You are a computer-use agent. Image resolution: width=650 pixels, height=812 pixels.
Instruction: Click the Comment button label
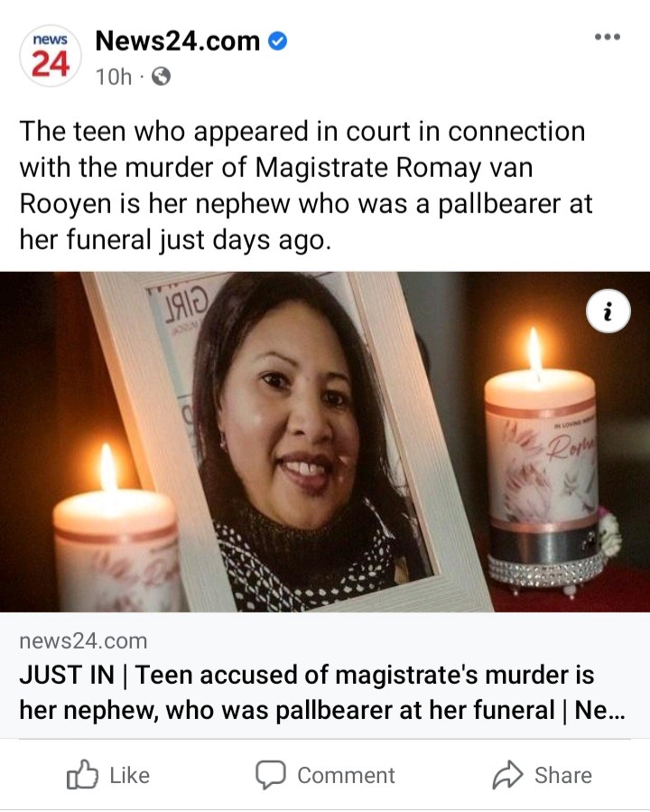tap(346, 775)
